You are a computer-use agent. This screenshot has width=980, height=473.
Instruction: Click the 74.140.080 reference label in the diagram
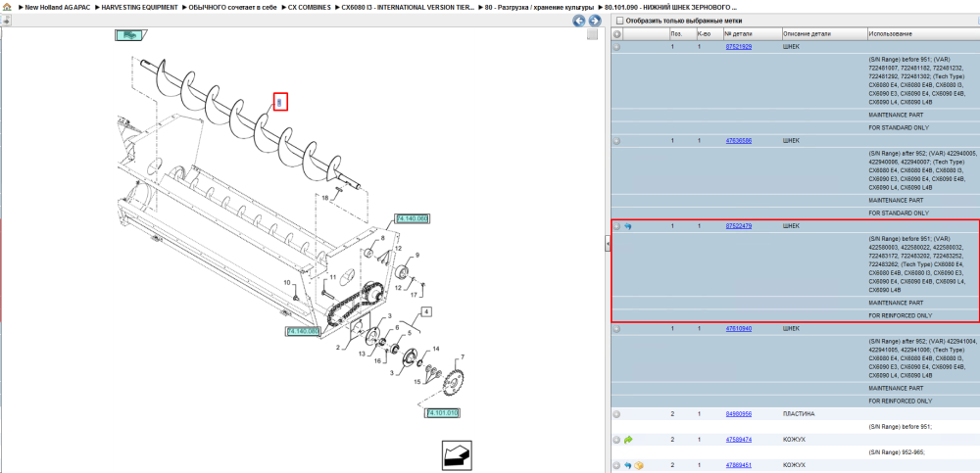[x=303, y=331]
